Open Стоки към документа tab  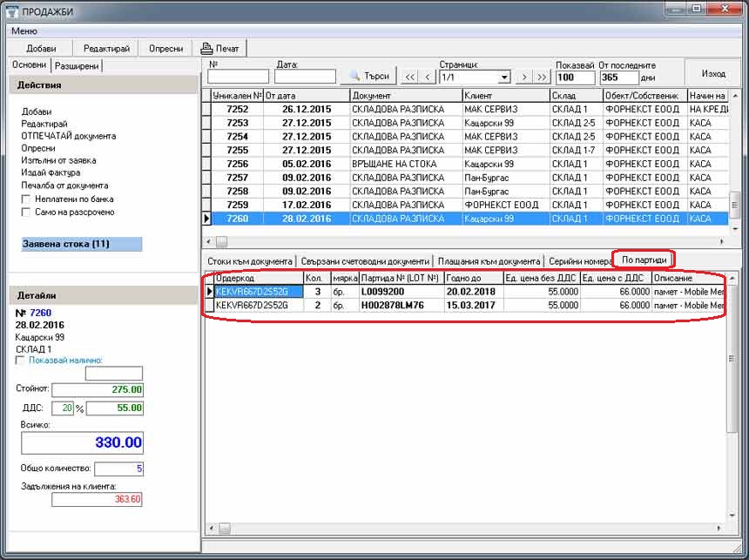[x=249, y=261]
